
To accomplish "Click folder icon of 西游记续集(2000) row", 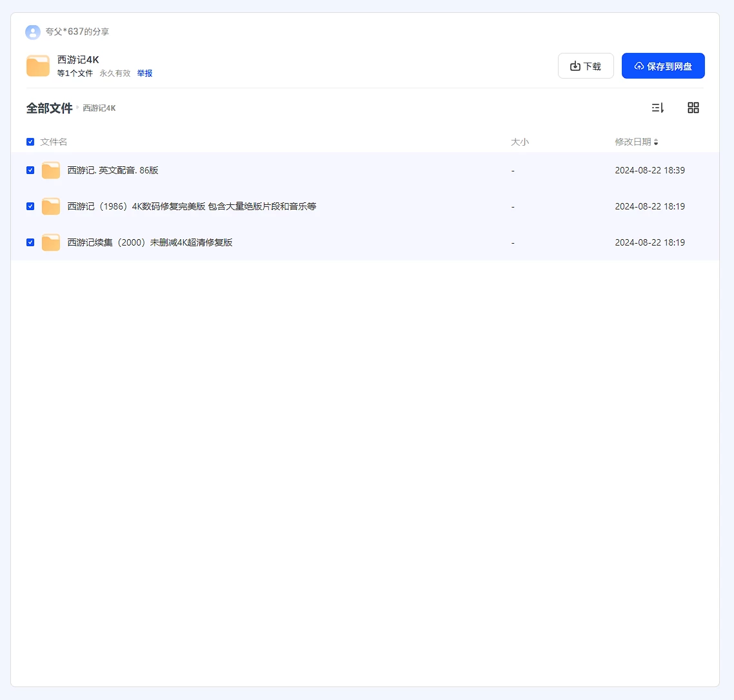I will [x=51, y=242].
